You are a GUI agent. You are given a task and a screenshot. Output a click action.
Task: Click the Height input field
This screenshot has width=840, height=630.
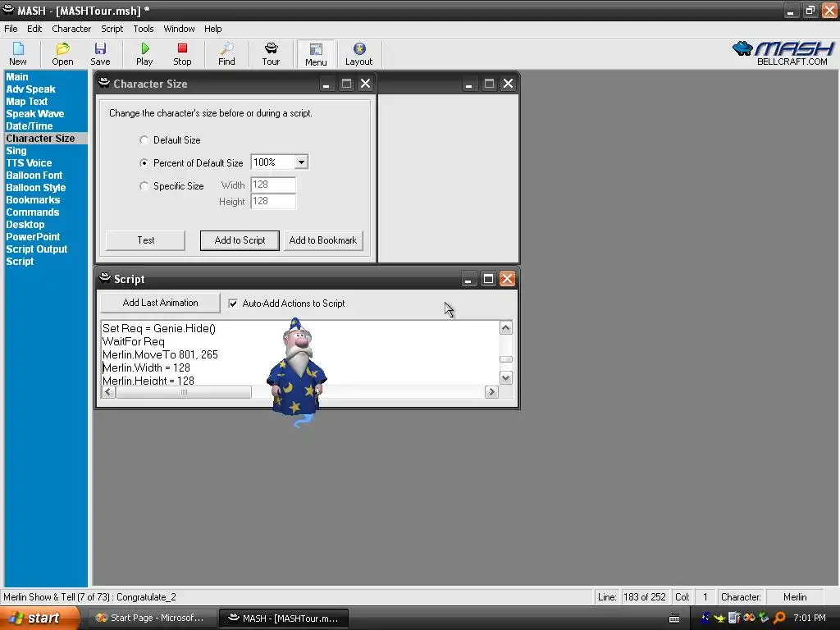pyautogui.click(x=272, y=202)
